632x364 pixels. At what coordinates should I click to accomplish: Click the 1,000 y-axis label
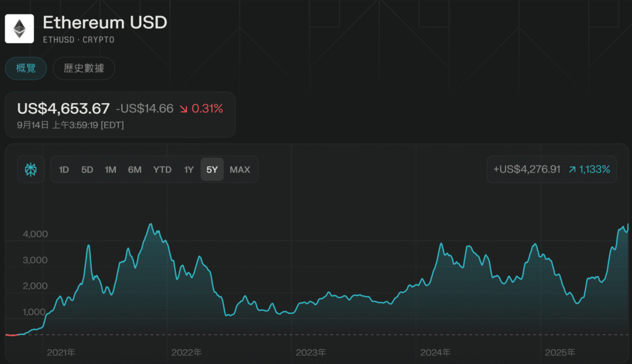click(35, 312)
